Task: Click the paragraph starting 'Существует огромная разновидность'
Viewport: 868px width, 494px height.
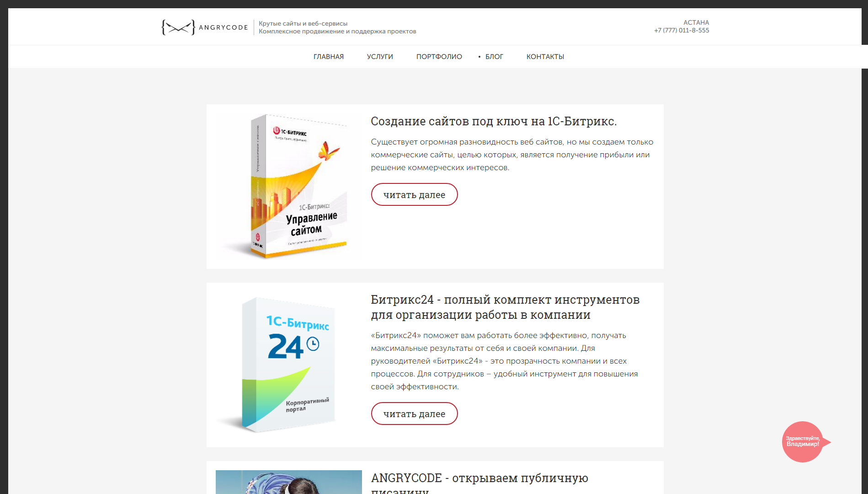Action: (x=512, y=155)
